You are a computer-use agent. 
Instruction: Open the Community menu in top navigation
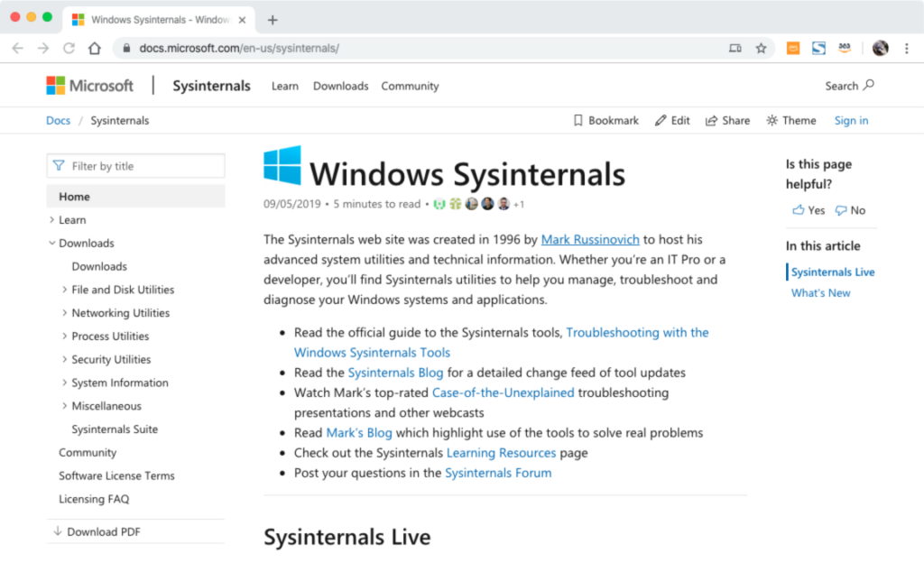pos(410,87)
